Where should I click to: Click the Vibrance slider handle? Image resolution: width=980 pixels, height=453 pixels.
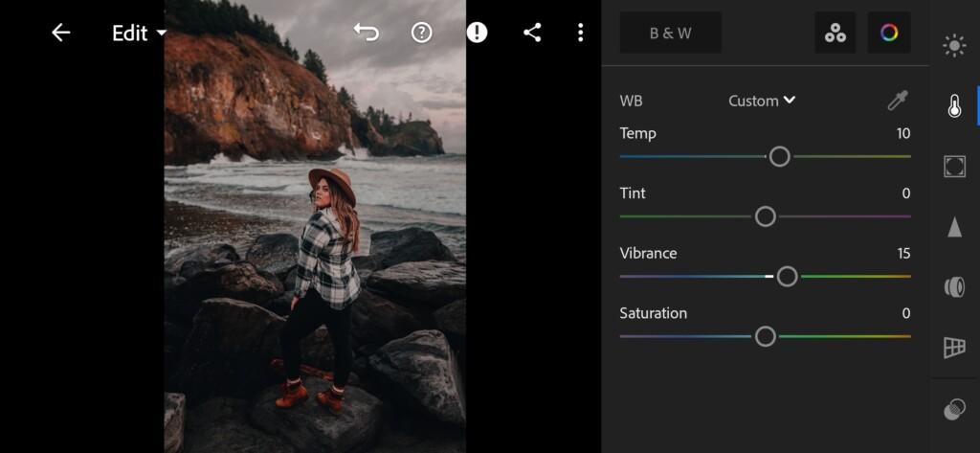pyautogui.click(x=787, y=276)
